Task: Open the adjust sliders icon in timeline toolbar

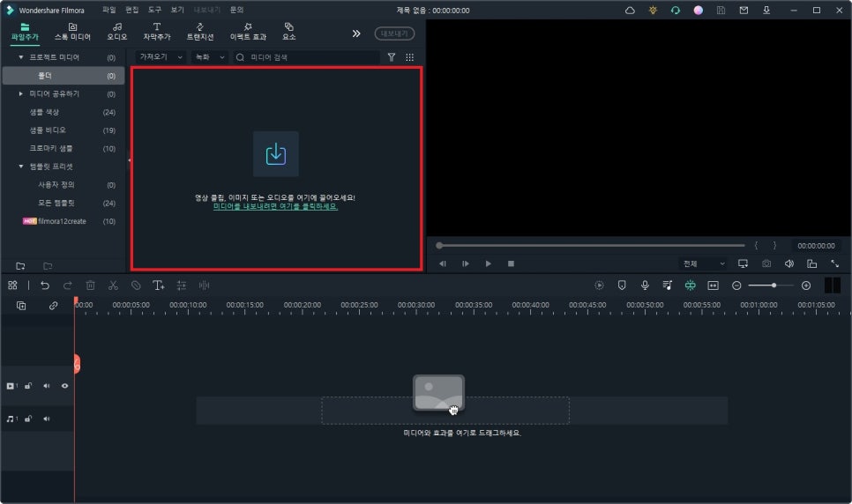Action: (182, 285)
